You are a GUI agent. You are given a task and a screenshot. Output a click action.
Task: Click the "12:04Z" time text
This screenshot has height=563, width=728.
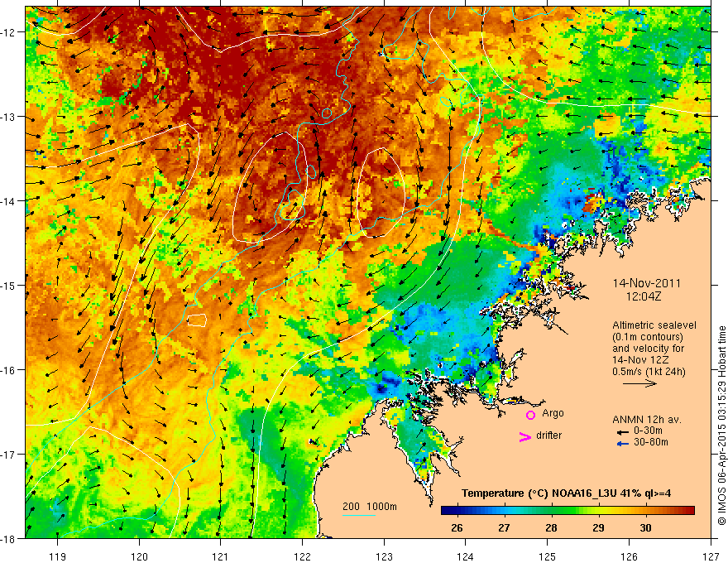643,296
